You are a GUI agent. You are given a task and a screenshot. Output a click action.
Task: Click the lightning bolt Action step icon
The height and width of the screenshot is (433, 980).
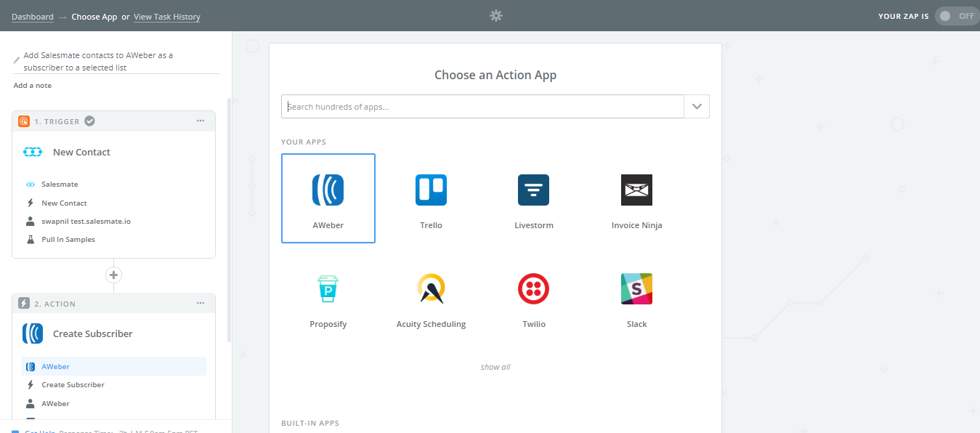coord(24,304)
